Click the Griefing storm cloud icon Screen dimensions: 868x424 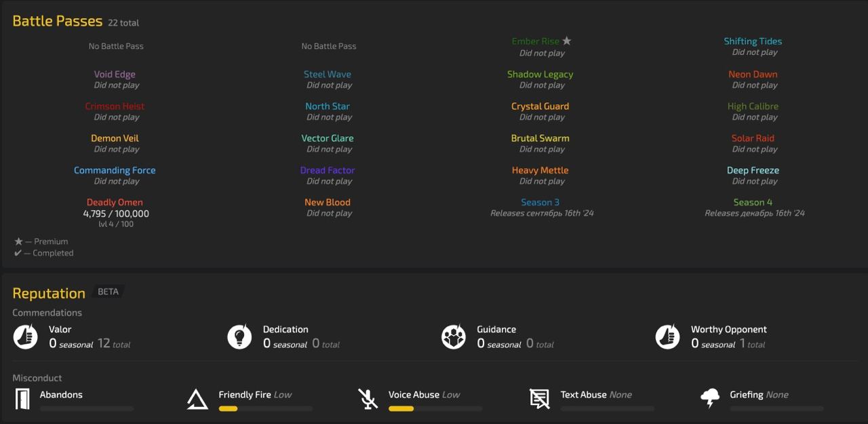(710, 399)
